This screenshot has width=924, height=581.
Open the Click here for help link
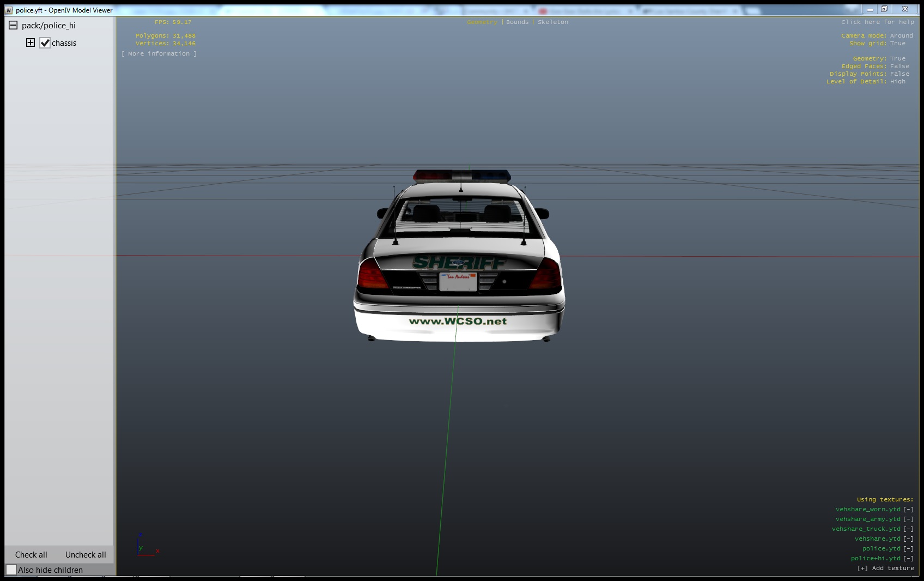click(877, 22)
